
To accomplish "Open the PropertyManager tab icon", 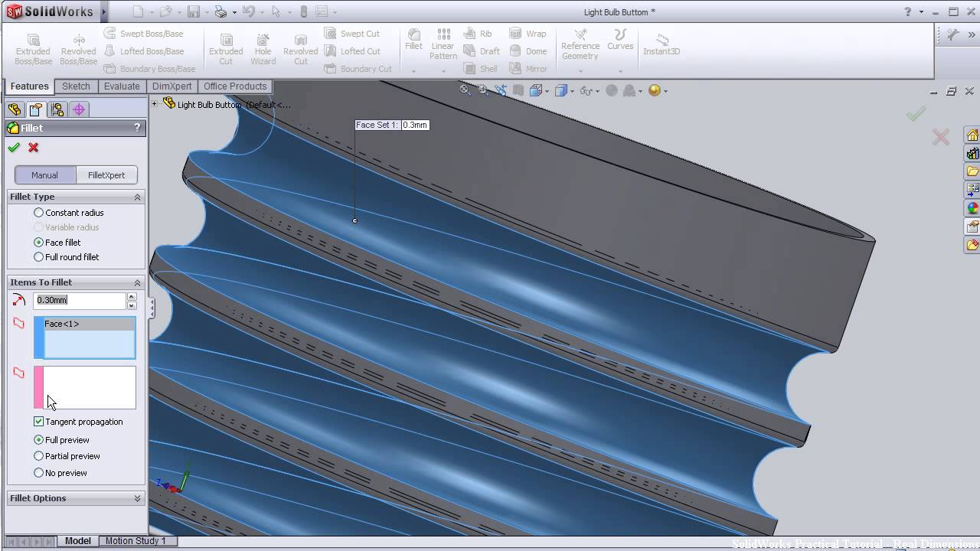I will point(35,109).
